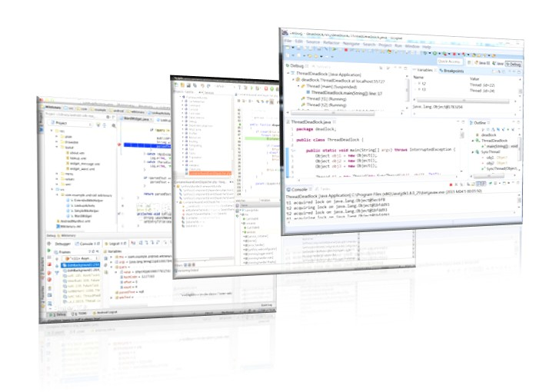Screen dimensions: 546x392
Task: Toggle the red breakpoint in Android Studio gutter
Action: 119,145
